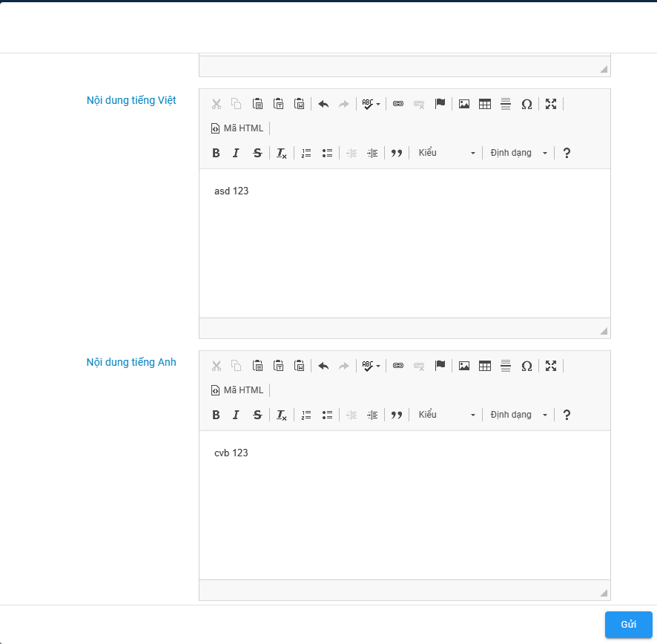Image resolution: width=657 pixels, height=644 pixels.
Task: Click Italic in the English content editor
Action: coord(236,415)
